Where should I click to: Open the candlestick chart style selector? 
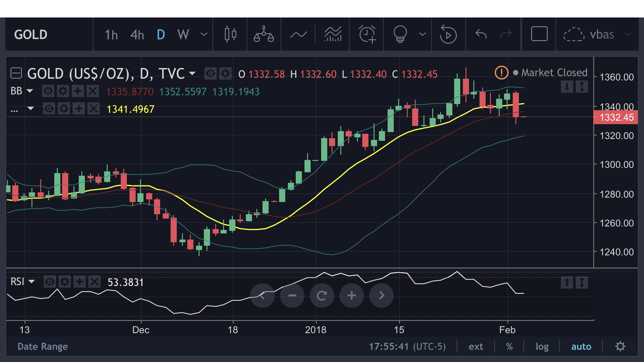coord(230,34)
